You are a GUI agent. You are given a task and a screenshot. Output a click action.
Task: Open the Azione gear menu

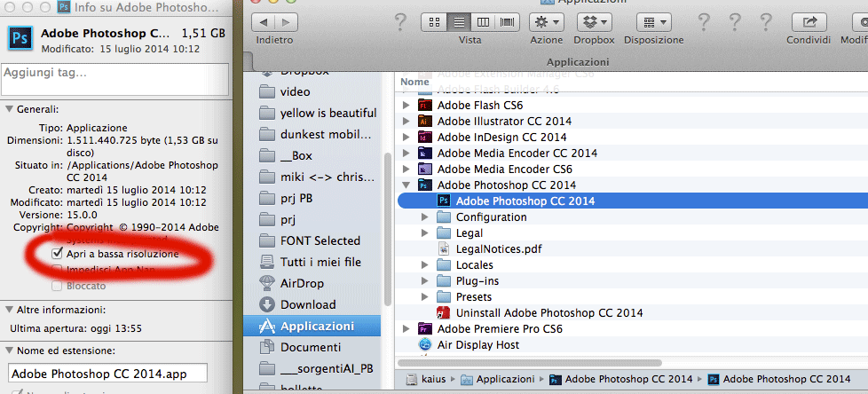coord(547,22)
